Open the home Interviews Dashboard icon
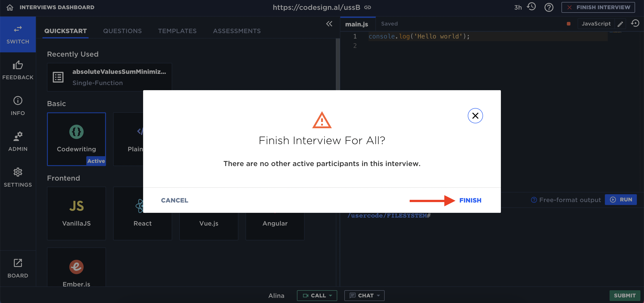644x303 pixels. 10,8
